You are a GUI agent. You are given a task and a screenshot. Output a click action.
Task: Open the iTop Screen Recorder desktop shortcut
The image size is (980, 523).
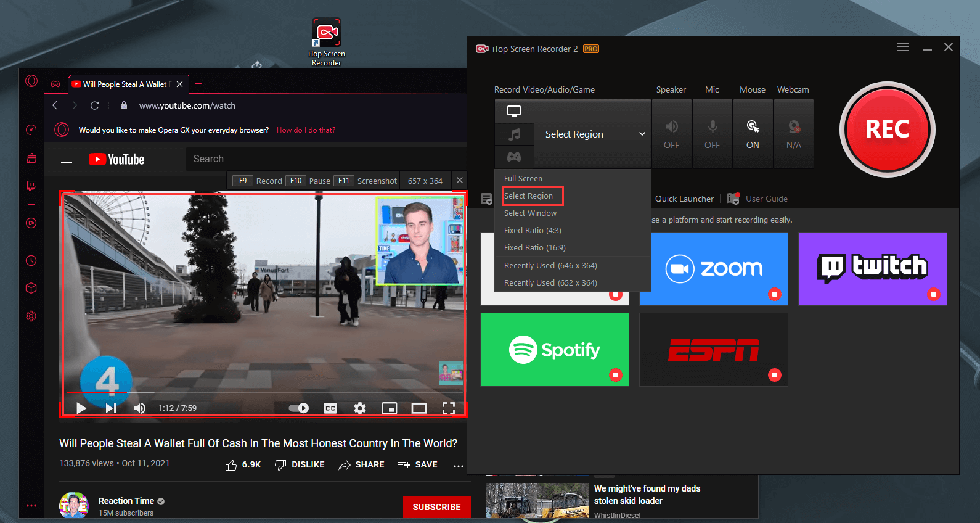[x=326, y=42]
